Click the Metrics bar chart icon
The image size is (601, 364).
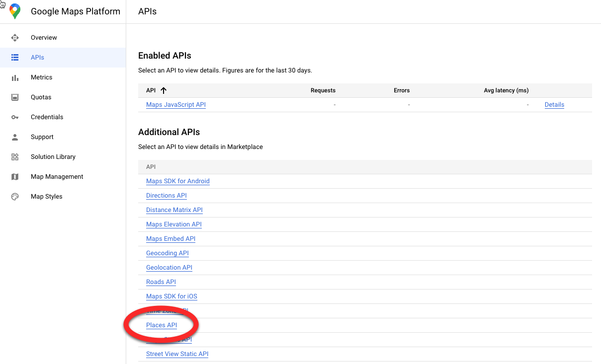pyautogui.click(x=15, y=77)
